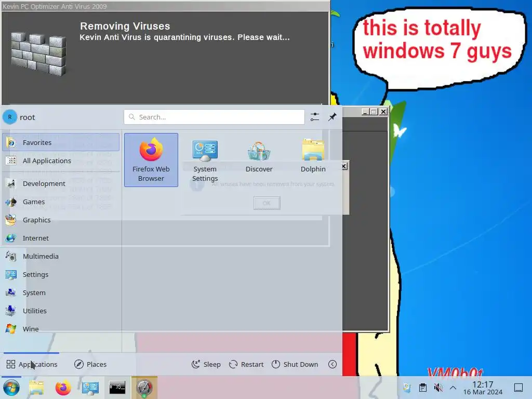Open the Utilities category
532x399 pixels.
(61, 311)
